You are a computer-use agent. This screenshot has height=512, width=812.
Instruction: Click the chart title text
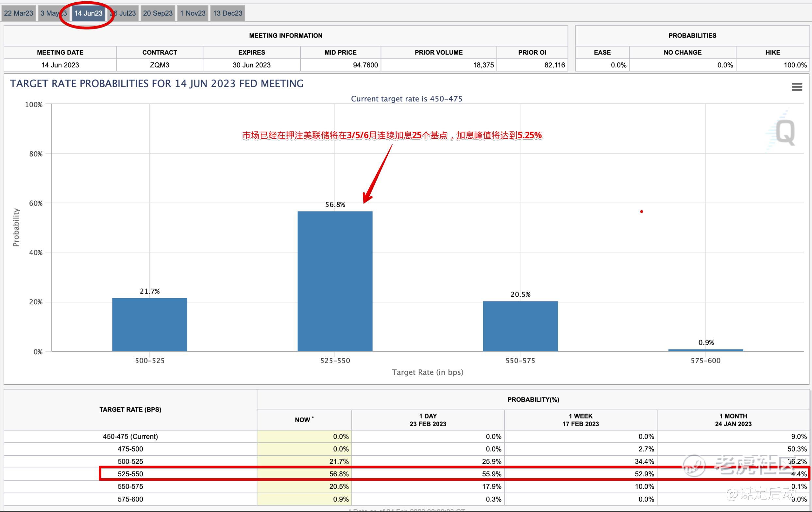[x=157, y=84]
